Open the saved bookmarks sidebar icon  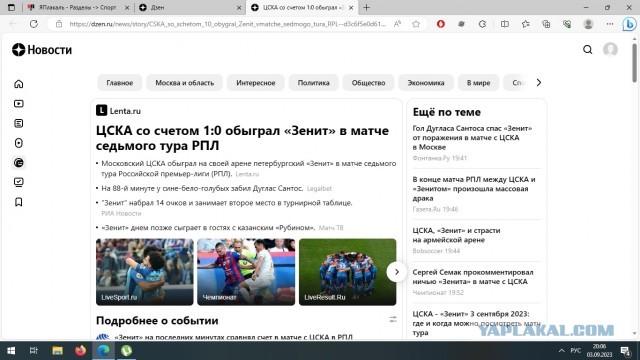[x=19, y=202]
